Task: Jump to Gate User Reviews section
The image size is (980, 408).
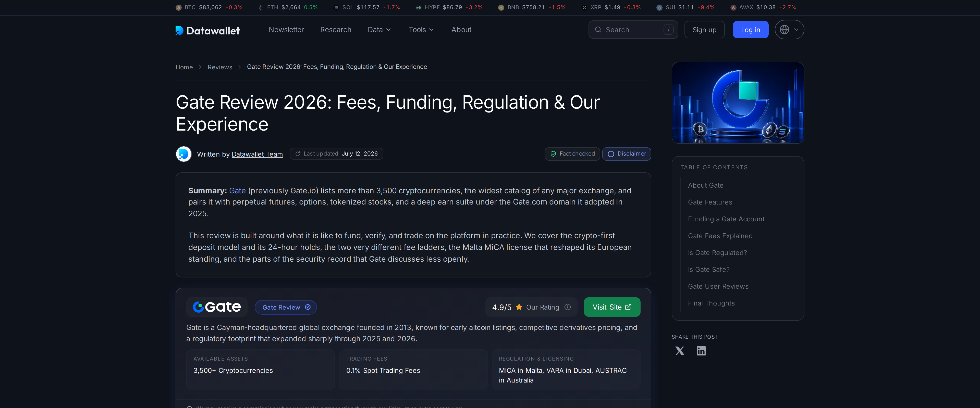Action: [x=718, y=286]
